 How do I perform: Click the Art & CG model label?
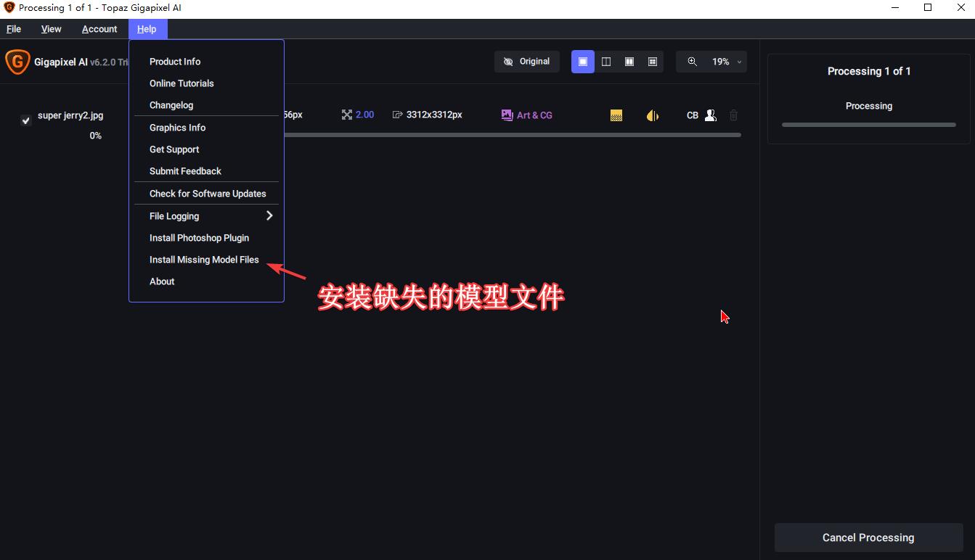click(534, 115)
